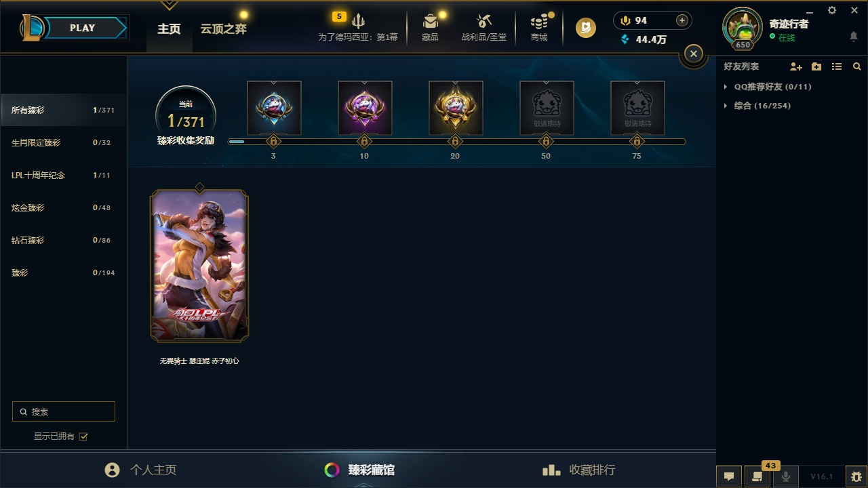The width and height of the screenshot is (868, 488).
Task: Open the settings gear icon
Action: pos(832,10)
